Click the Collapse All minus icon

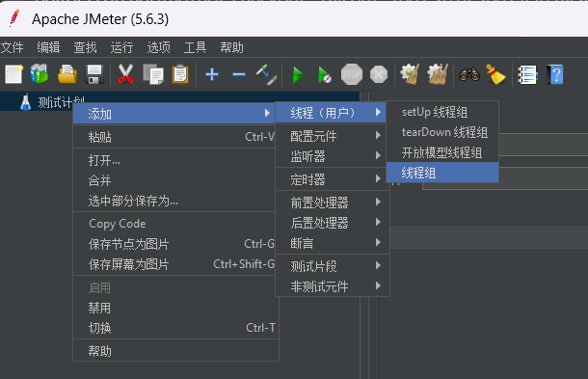[x=239, y=74]
